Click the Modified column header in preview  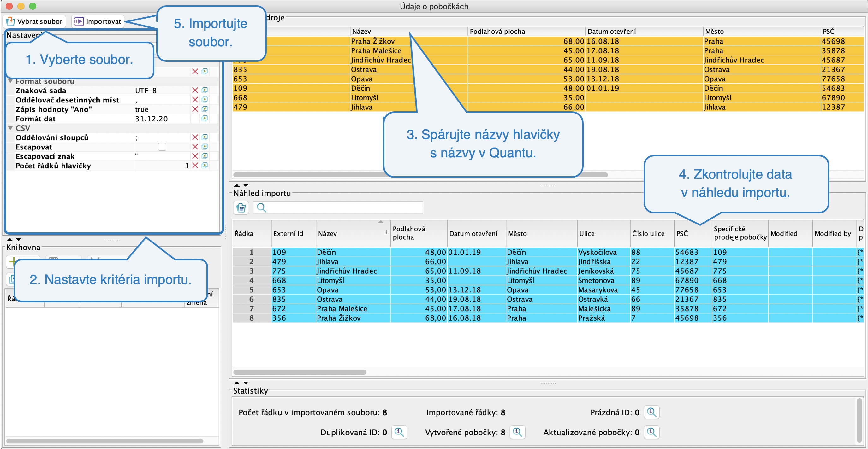pos(790,233)
